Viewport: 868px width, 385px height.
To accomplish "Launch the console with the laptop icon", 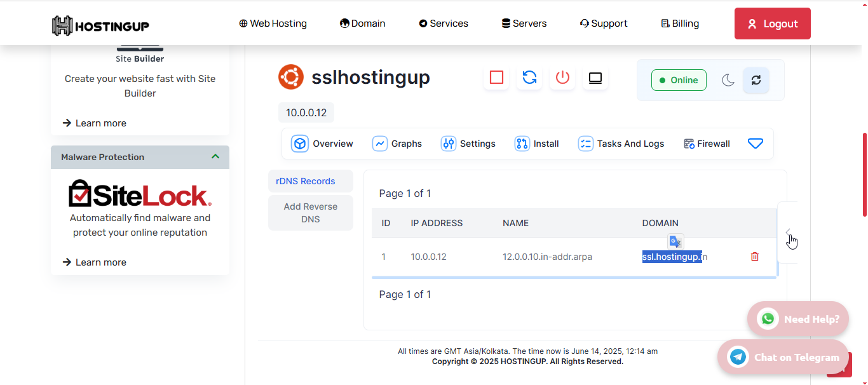I will pyautogui.click(x=595, y=78).
